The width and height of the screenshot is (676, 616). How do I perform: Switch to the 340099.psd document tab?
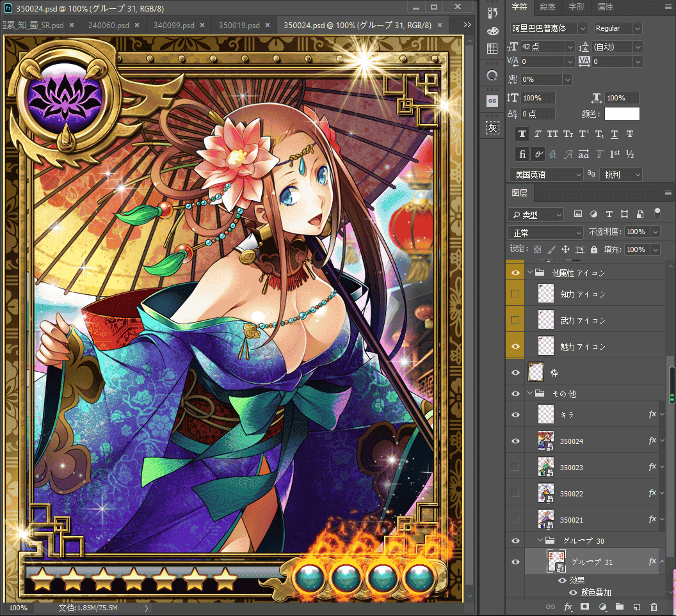(x=173, y=26)
